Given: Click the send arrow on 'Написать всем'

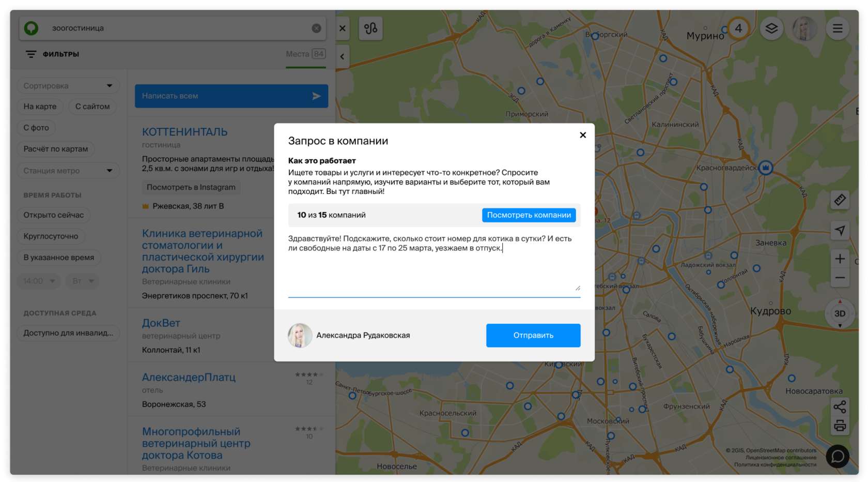Looking at the screenshot, I should (317, 96).
